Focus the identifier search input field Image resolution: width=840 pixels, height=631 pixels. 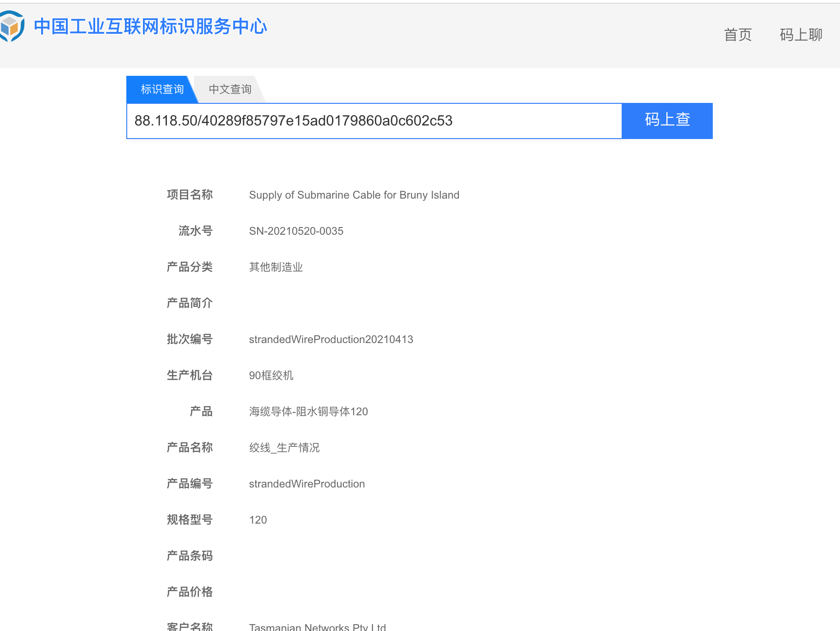(x=374, y=121)
